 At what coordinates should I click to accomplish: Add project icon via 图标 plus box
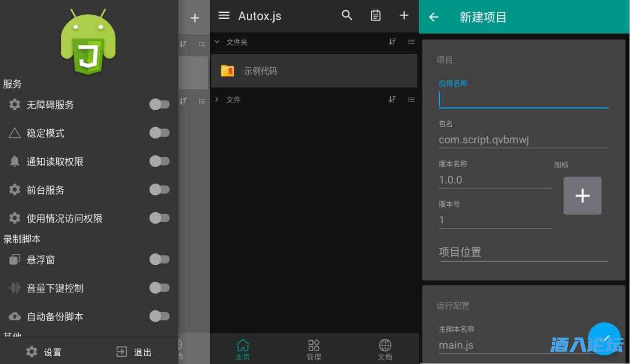pyautogui.click(x=582, y=196)
